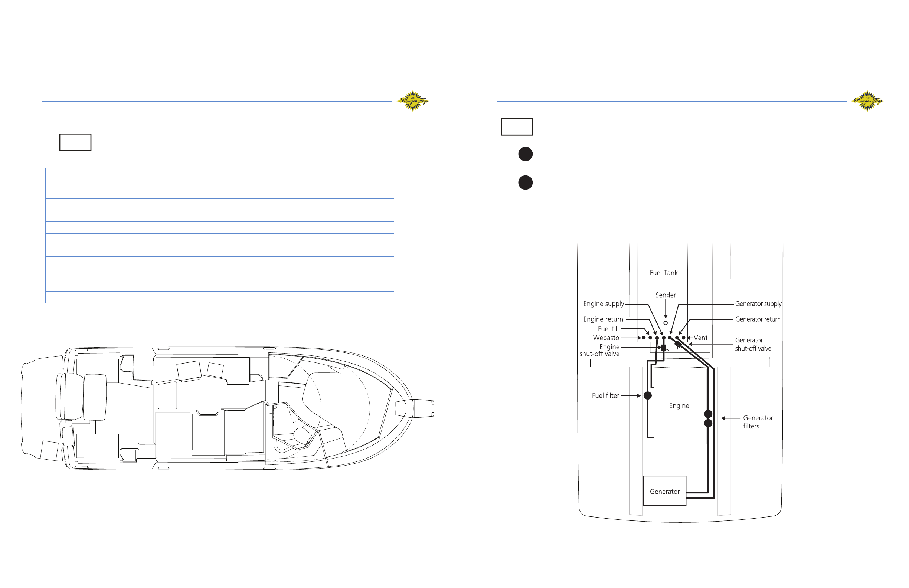This screenshot has height=588, width=909.
Task: Select the 'Engine supply' label
Action: 604,304
